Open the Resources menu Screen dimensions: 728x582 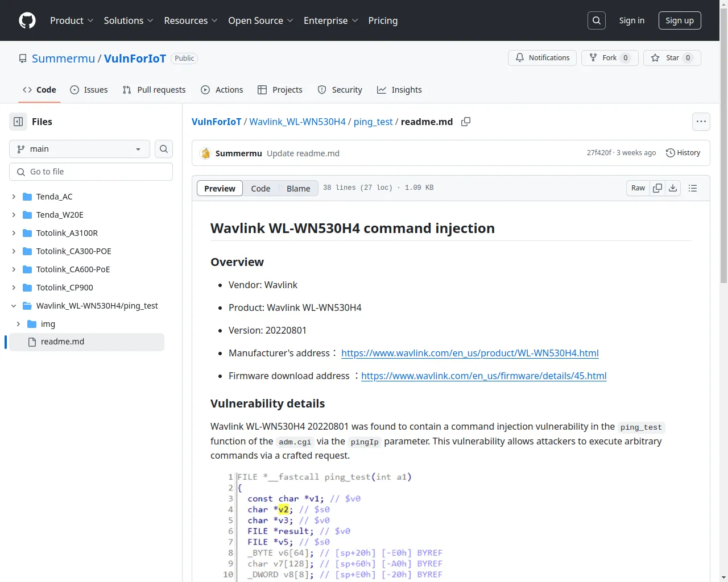[x=191, y=20]
